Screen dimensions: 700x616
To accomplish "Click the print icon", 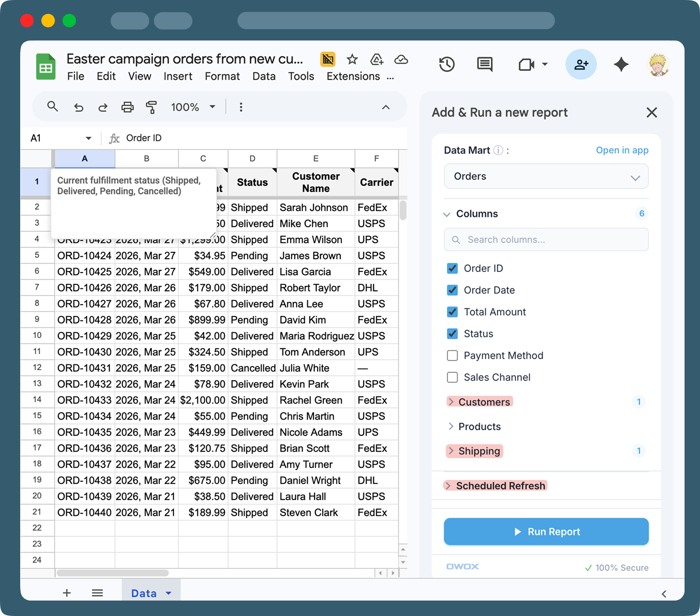I will tap(127, 107).
